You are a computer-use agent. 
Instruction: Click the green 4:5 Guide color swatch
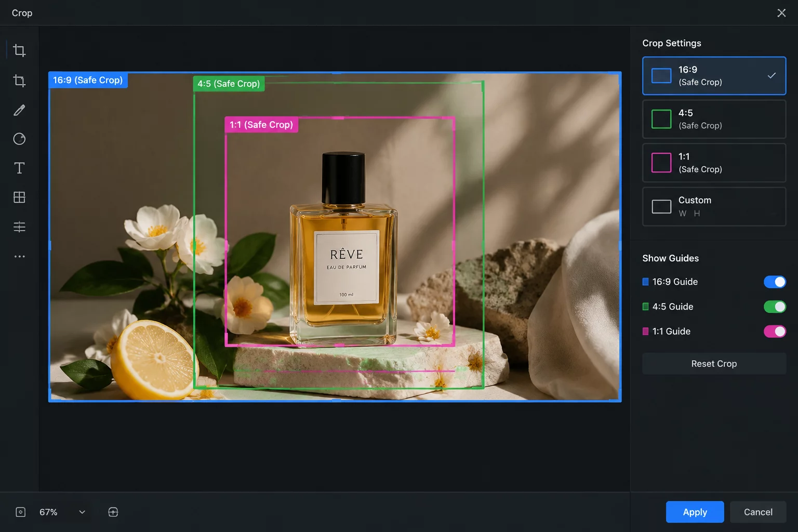pos(645,307)
